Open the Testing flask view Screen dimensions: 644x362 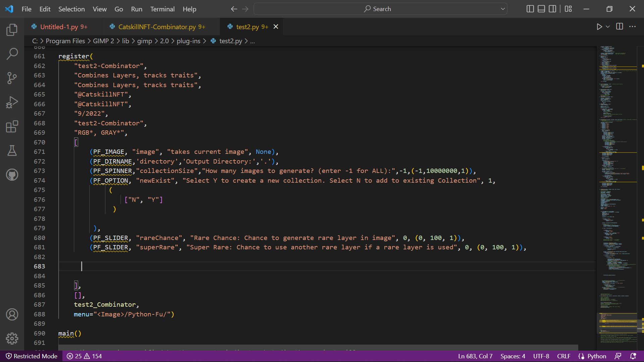[12, 150]
